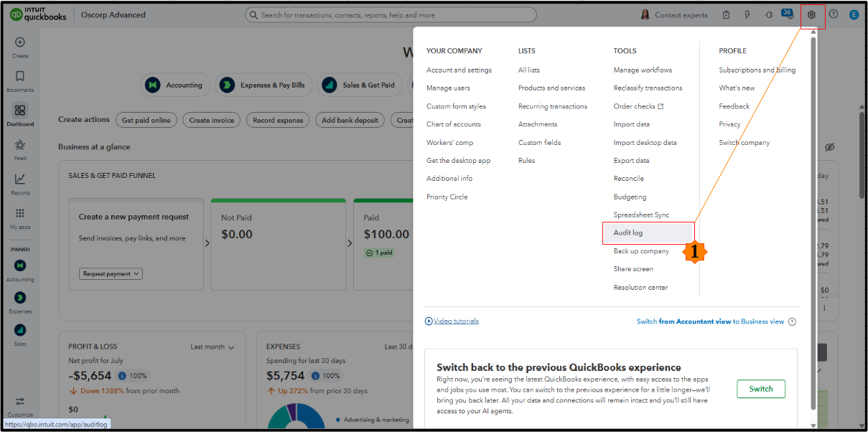The image size is (868, 432).
Task: Click info icon next to Net profit 100%
Action: point(122,375)
